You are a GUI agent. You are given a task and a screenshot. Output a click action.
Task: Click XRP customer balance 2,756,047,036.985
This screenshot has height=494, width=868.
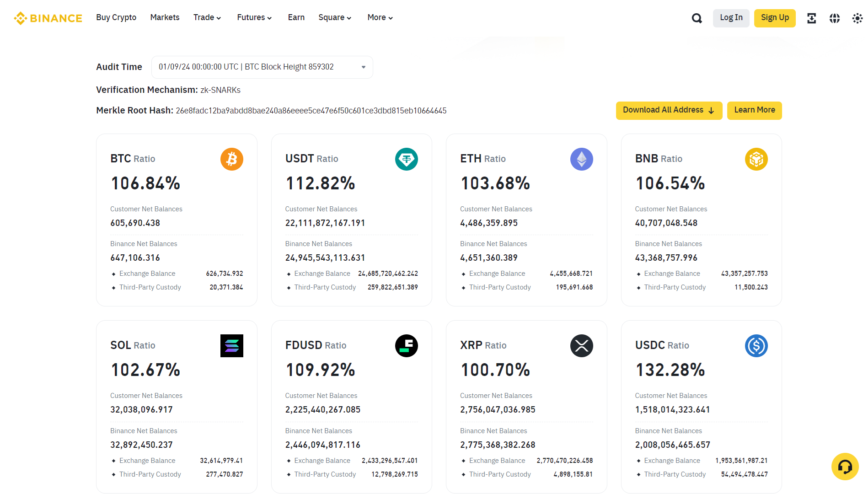click(x=498, y=410)
